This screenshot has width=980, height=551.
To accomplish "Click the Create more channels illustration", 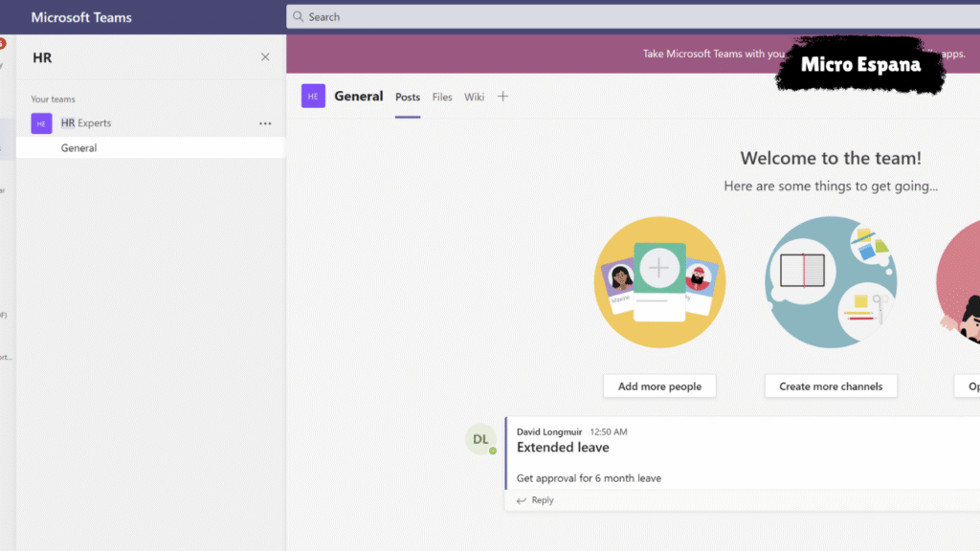I will [831, 282].
